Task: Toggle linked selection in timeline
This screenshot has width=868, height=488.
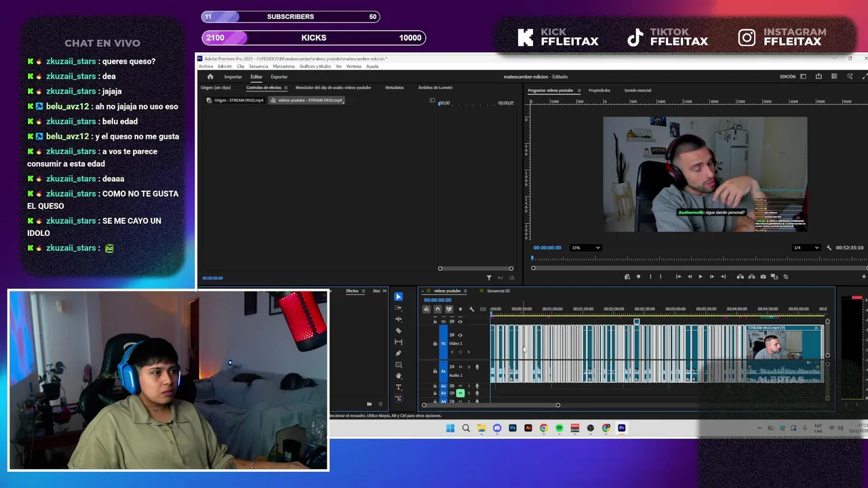Action: tap(449, 309)
